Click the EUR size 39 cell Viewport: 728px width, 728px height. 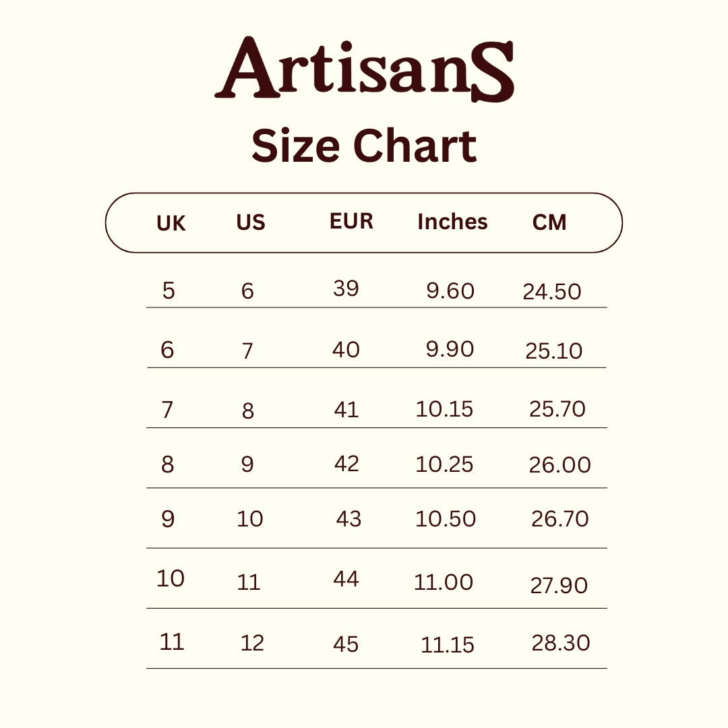click(346, 289)
